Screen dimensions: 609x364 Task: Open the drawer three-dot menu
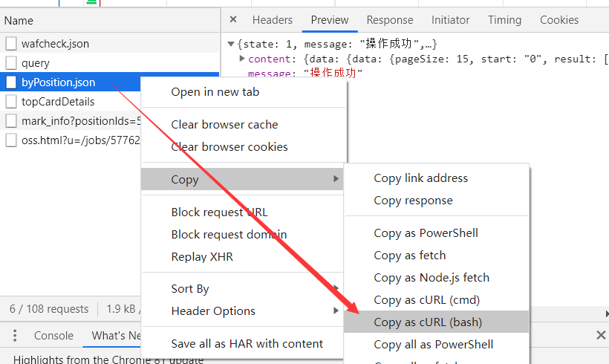click(x=14, y=336)
